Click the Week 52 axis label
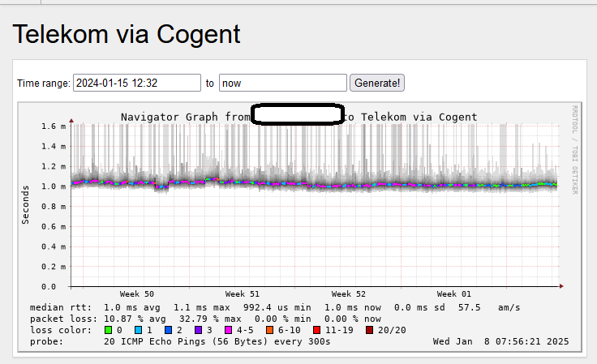 348,294
